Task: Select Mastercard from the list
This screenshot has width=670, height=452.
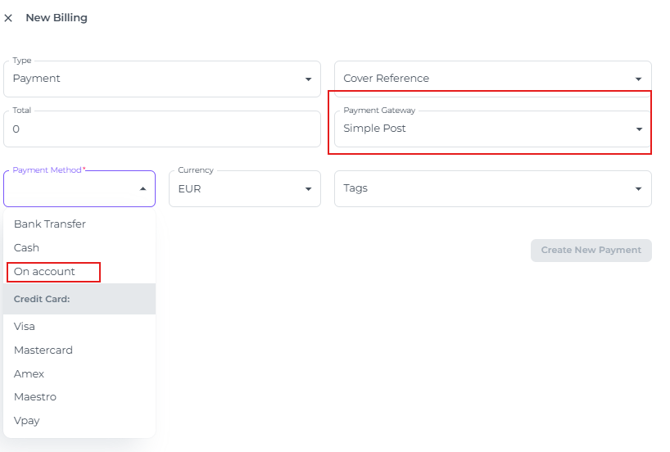Action: pos(43,350)
